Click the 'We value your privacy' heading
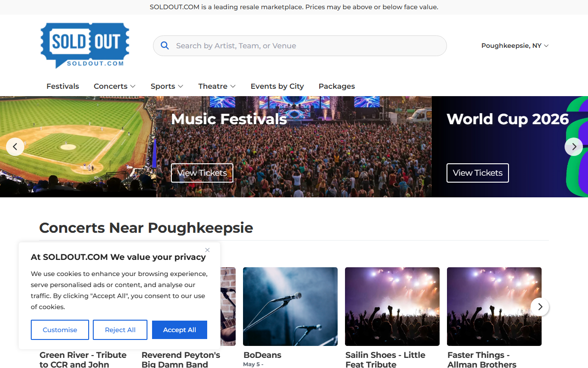The height and width of the screenshot is (368, 588). tap(118, 257)
